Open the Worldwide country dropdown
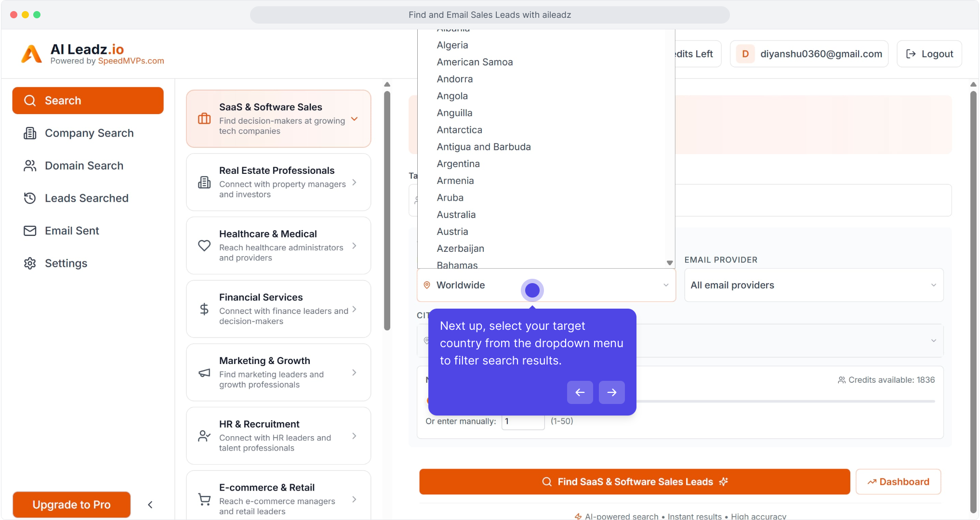This screenshot has height=520, width=980. tap(546, 285)
